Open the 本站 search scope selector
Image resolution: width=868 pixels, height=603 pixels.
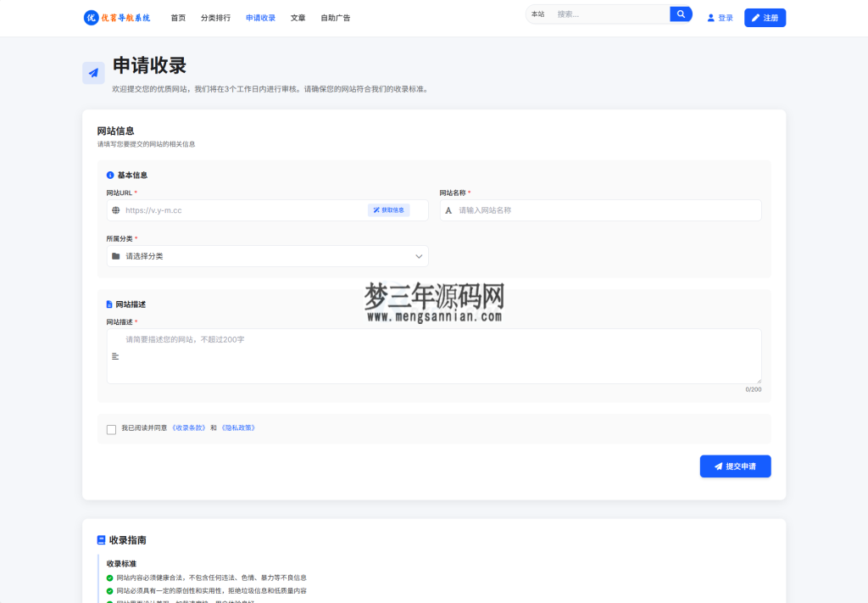pos(537,14)
